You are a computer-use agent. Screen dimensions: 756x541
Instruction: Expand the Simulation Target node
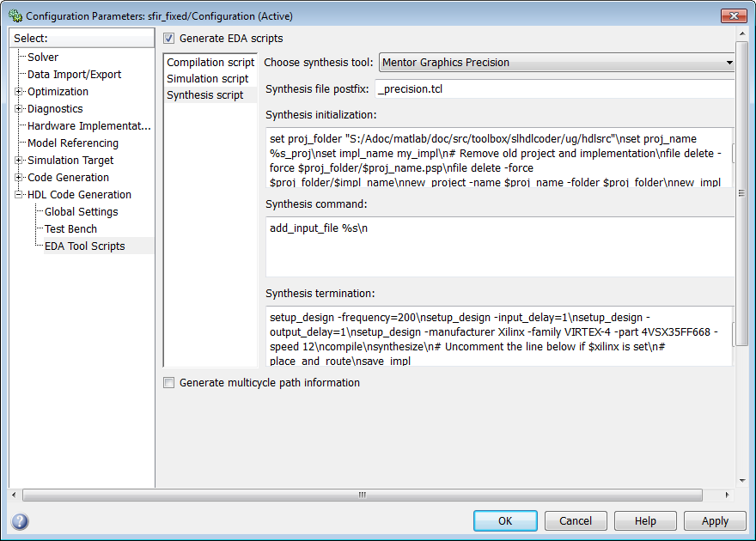pos(18,161)
